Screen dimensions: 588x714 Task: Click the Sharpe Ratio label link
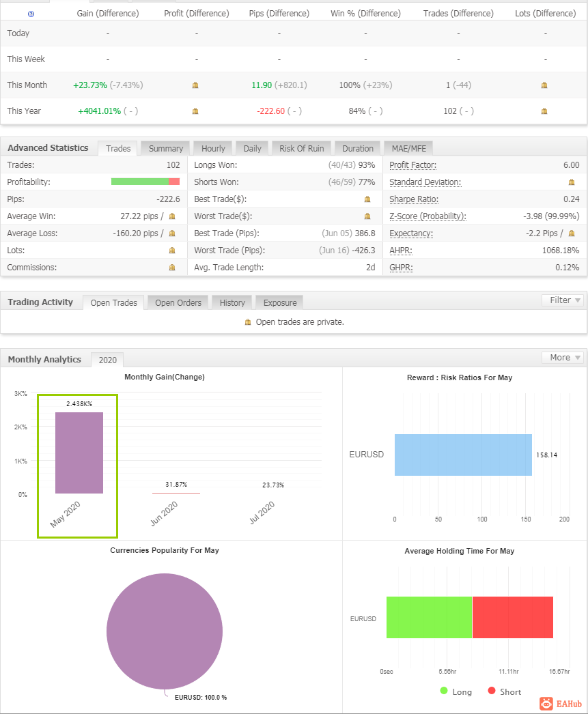point(414,199)
